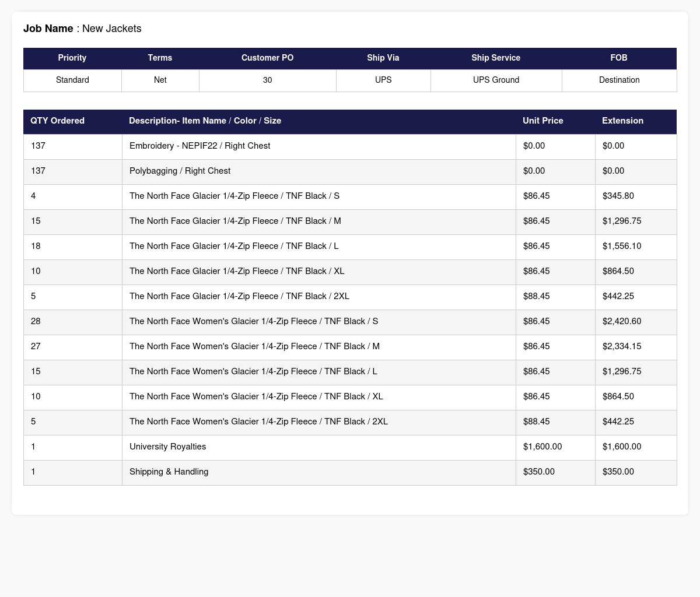Click the unit price $350.00
Screen dimensions: 700x597
pos(539,472)
